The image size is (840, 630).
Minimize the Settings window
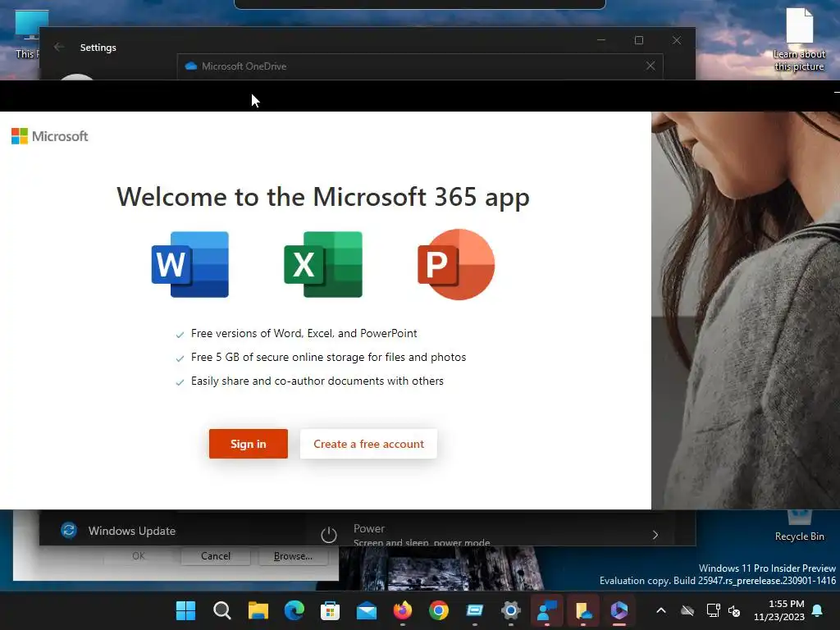coord(601,40)
